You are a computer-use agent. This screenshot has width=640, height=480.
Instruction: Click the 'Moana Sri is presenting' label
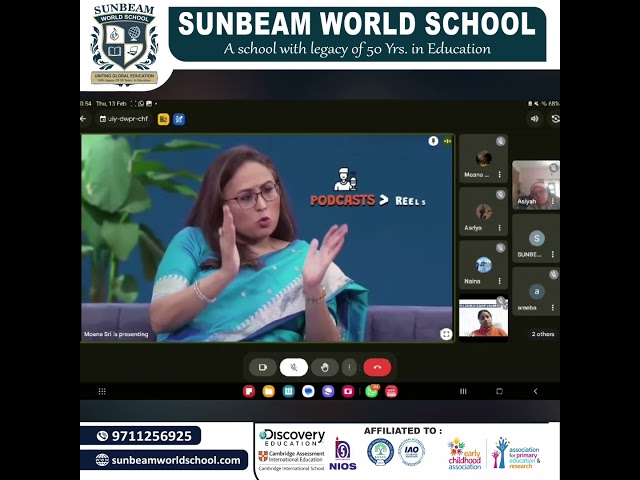pyautogui.click(x=116, y=334)
